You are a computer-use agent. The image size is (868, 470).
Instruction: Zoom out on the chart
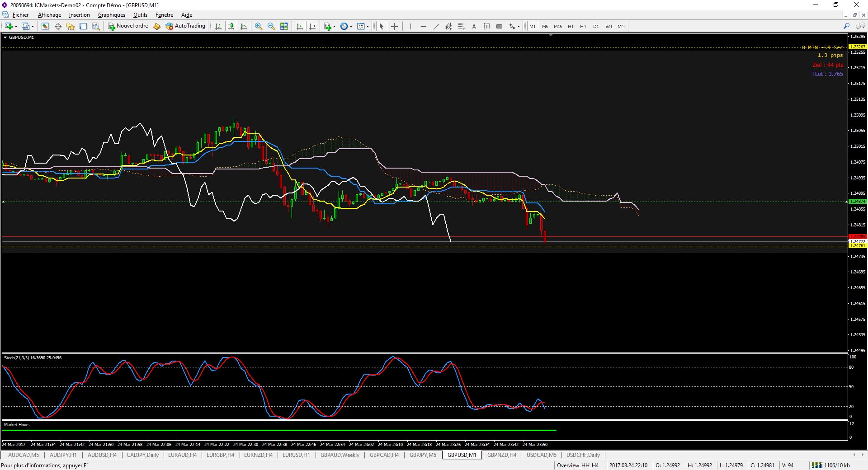pos(271,26)
